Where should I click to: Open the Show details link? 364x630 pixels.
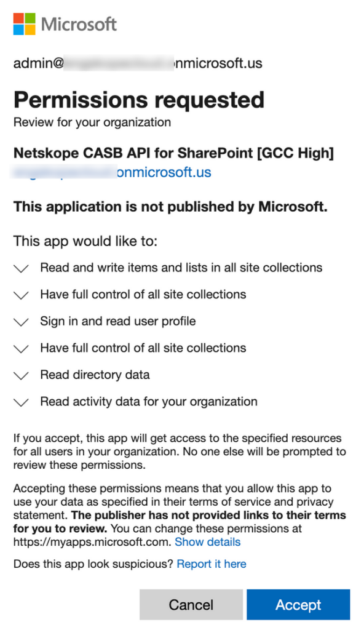208,542
